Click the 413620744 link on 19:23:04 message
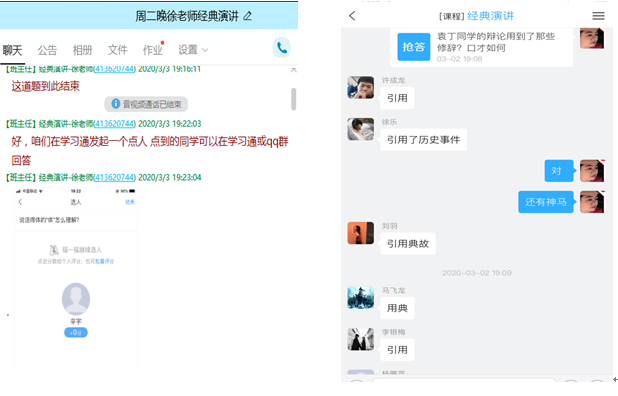The height and width of the screenshot is (396, 618). [115, 177]
